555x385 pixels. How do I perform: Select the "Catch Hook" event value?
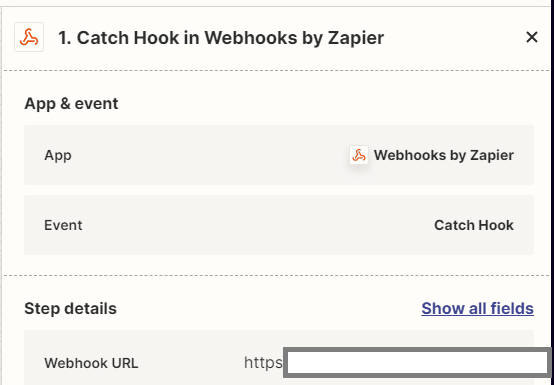point(474,225)
